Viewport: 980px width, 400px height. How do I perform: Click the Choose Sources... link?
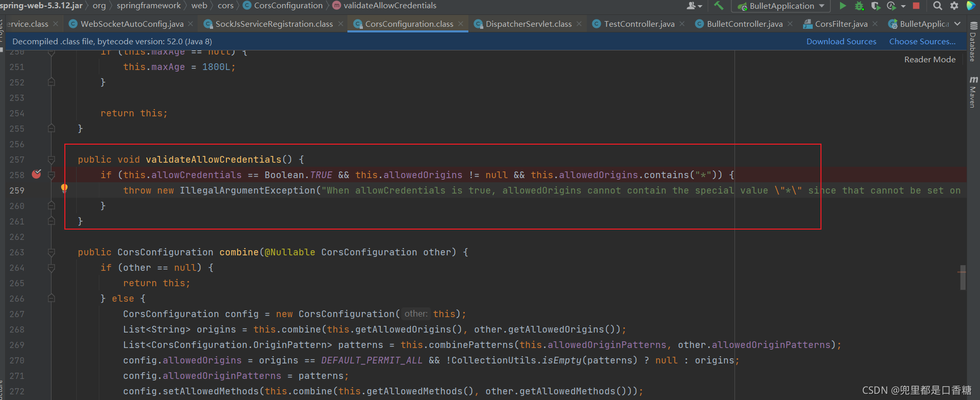(922, 41)
